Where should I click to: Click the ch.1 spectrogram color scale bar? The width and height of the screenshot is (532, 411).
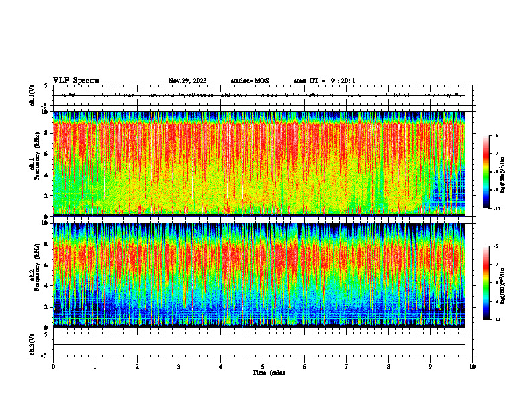[486, 172]
